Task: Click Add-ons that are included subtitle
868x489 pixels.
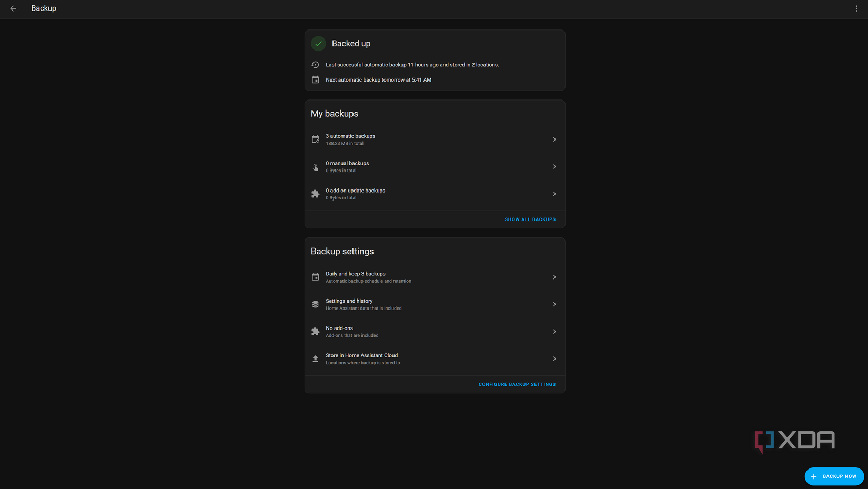Action: point(352,335)
